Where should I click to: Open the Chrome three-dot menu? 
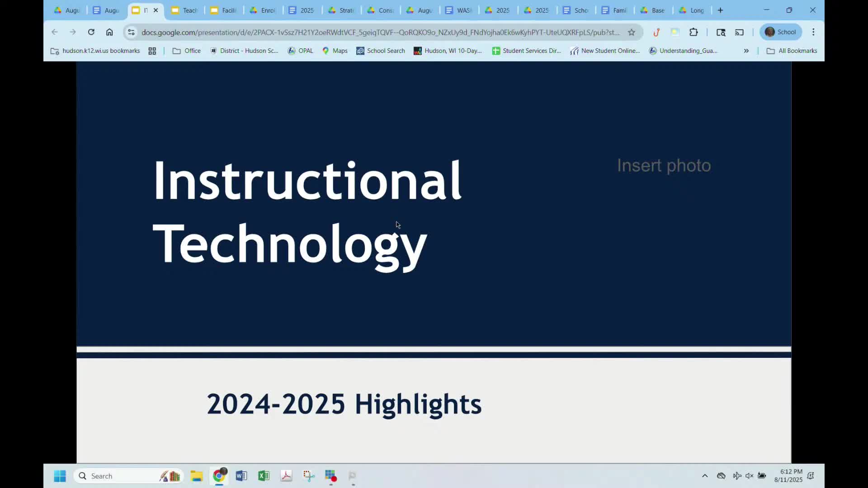813,32
